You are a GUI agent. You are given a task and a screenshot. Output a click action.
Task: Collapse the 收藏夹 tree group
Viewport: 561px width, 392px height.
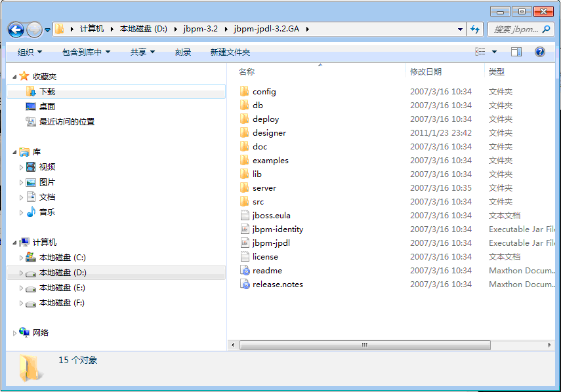[x=14, y=77]
